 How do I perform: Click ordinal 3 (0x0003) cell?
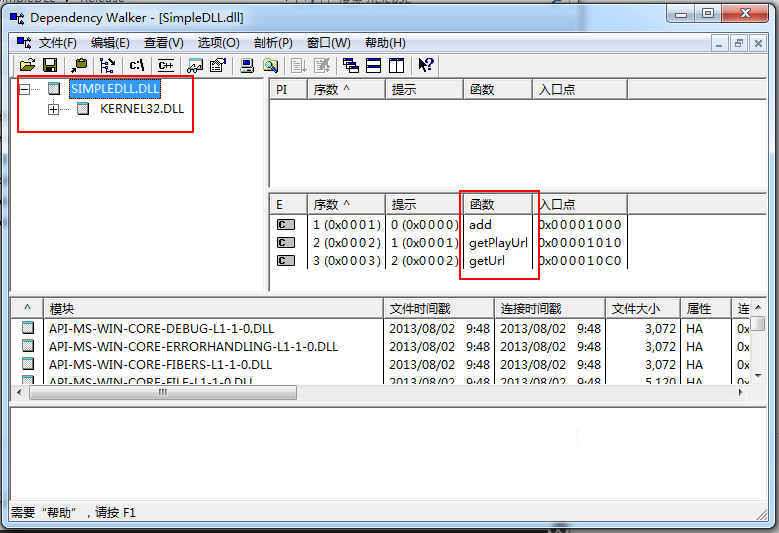[347, 260]
